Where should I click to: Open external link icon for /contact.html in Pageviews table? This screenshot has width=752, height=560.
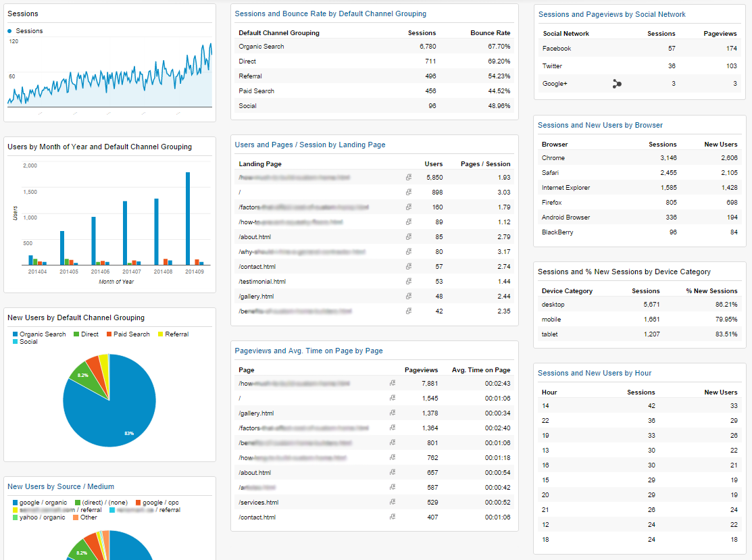click(392, 517)
